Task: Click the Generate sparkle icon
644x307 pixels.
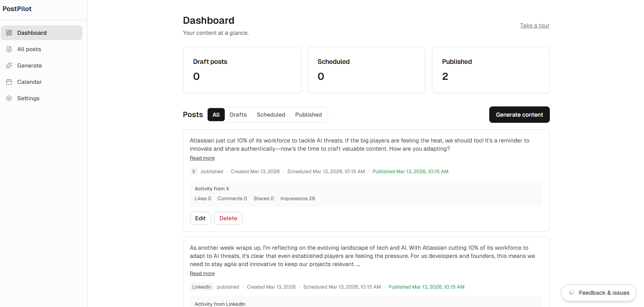Action: (x=9, y=65)
